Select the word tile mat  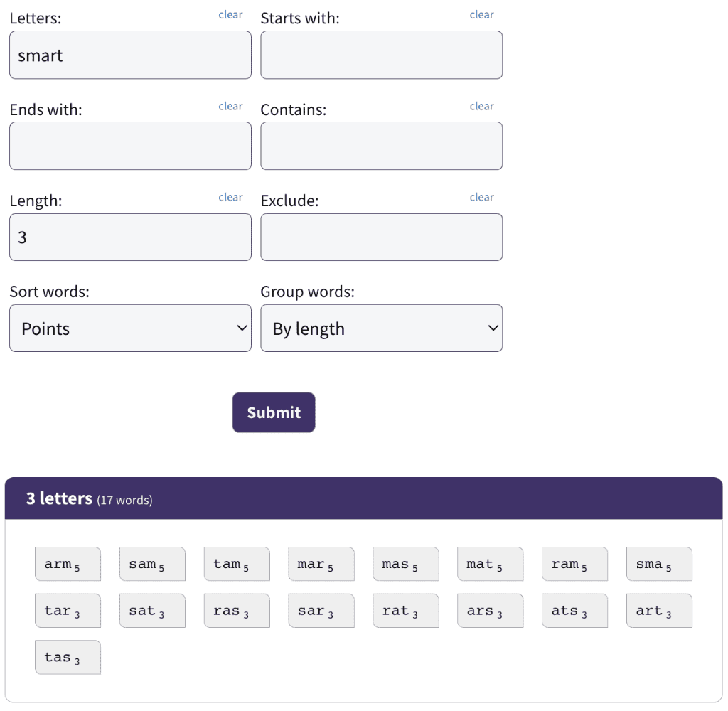click(x=490, y=565)
